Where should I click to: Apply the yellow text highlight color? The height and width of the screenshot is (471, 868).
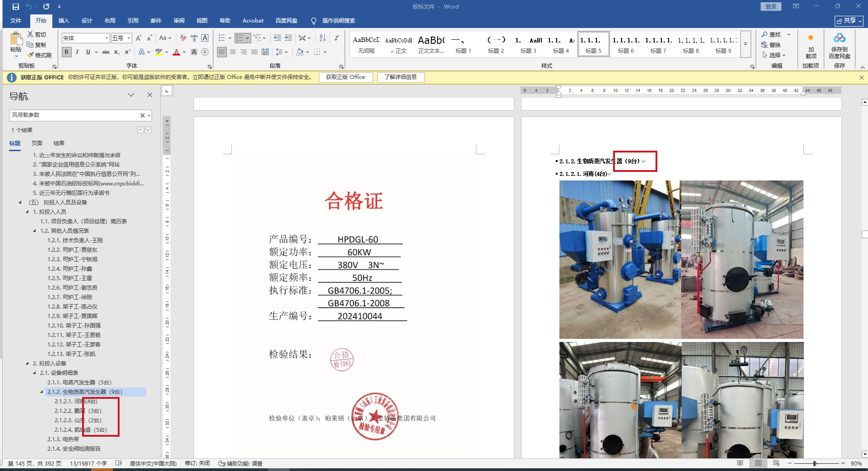coord(159,52)
